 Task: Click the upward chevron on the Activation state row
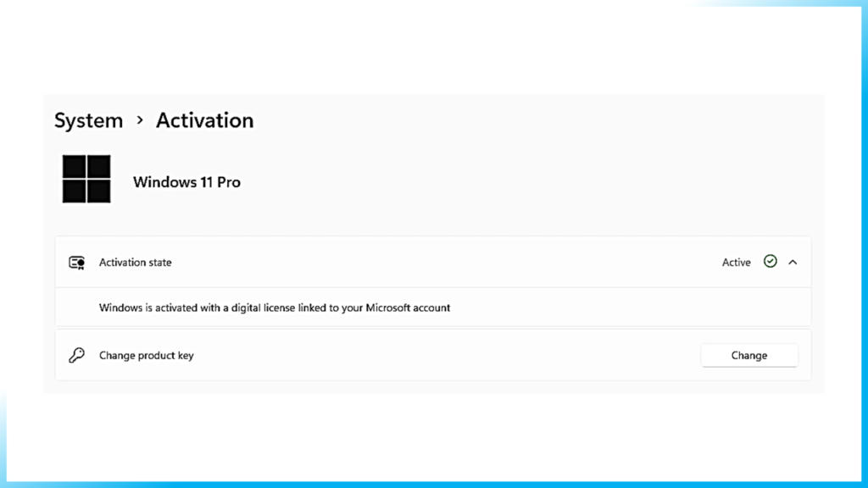click(793, 262)
